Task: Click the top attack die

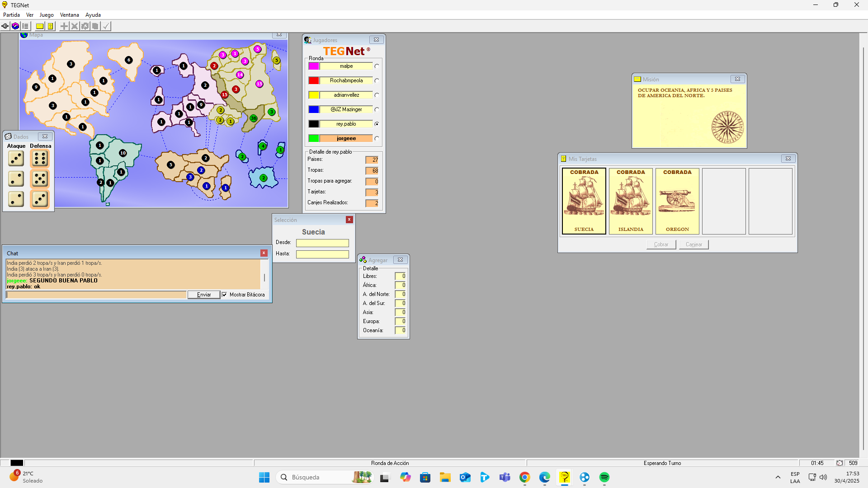Action: [16, 159]
